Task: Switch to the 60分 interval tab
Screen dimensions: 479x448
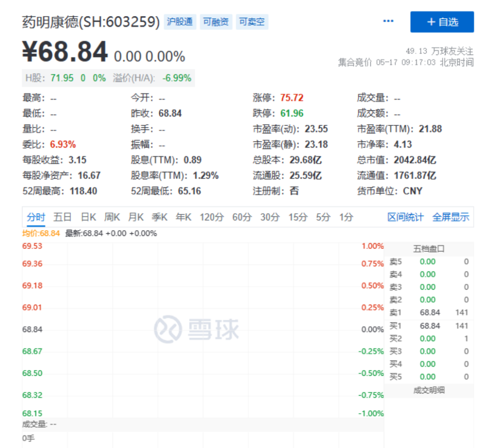Action: [x=242, y=217]
